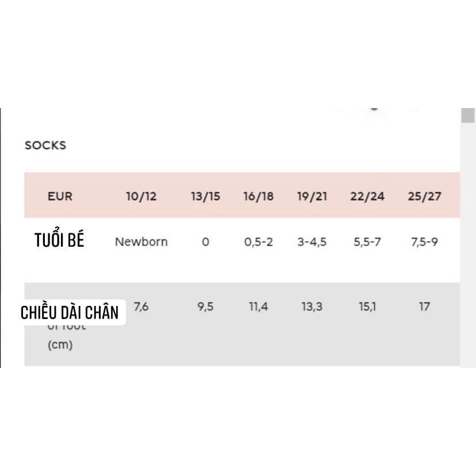
Task: Choose the 19/21 EUR size
Action: [312, 196]
